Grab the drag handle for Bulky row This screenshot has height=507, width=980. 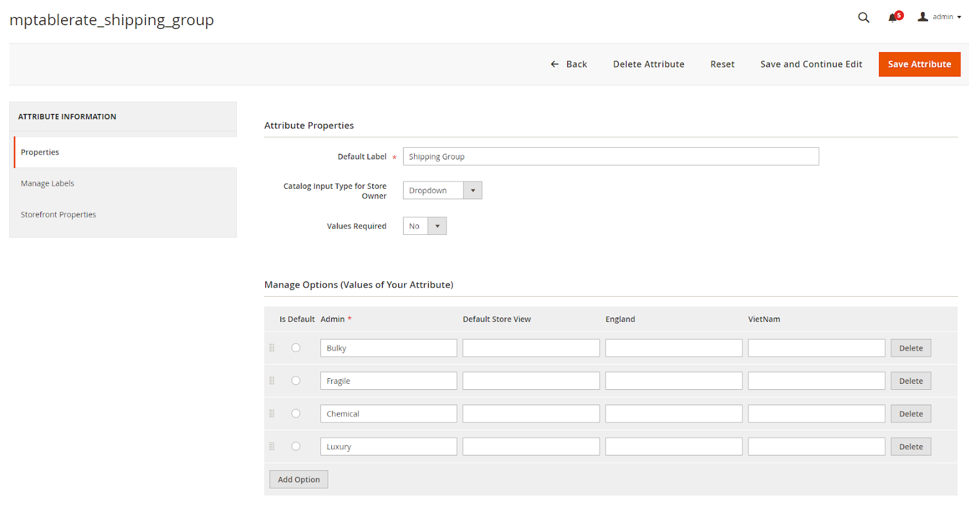pos(272,348)
